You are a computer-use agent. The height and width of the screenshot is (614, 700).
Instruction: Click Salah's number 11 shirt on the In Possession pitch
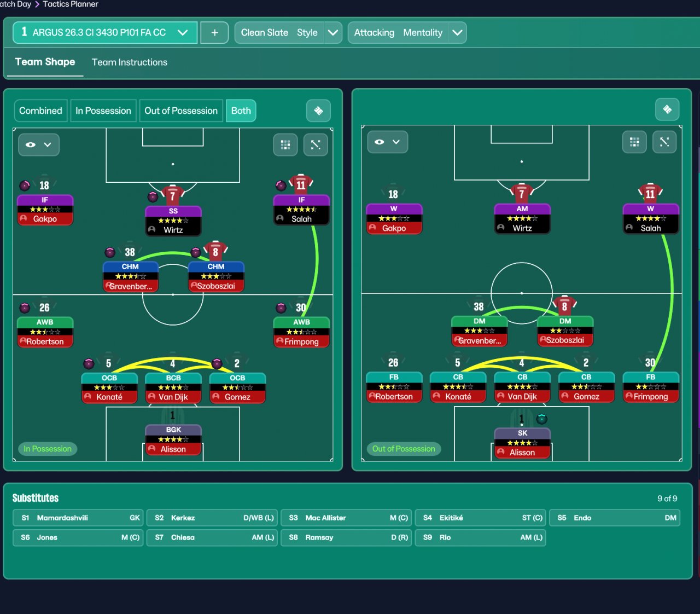(301, 184)
